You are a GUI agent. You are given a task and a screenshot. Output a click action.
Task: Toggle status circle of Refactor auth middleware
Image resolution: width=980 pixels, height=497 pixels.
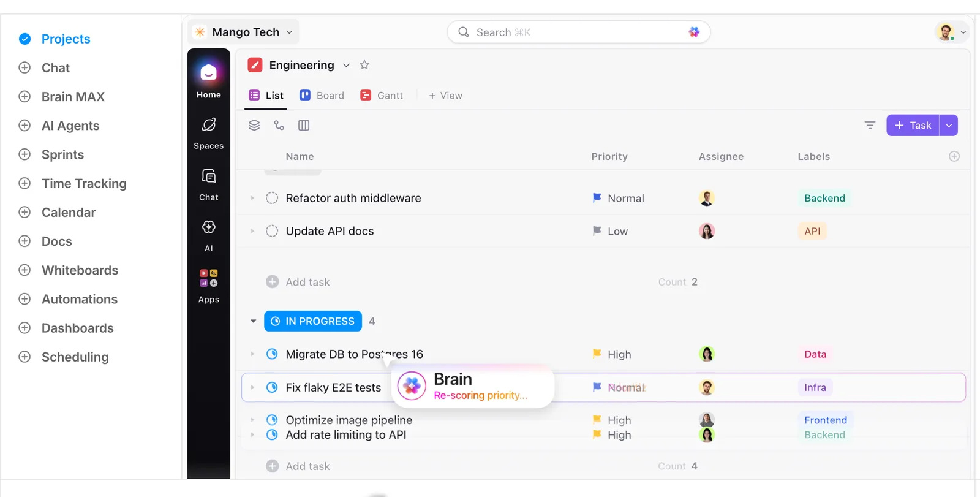[x=272, y=198]
